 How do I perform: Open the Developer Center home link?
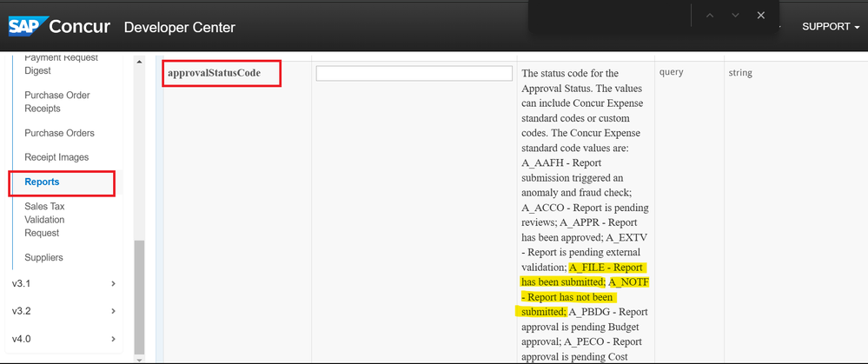(x=179, y=27)
